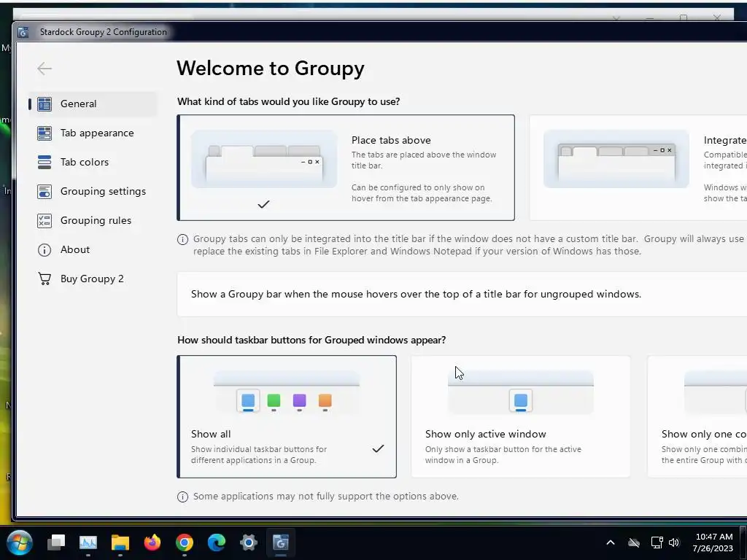Click the integrated tabs preview image
Screen dimensions: 747x560
click(x=616, y=159)
